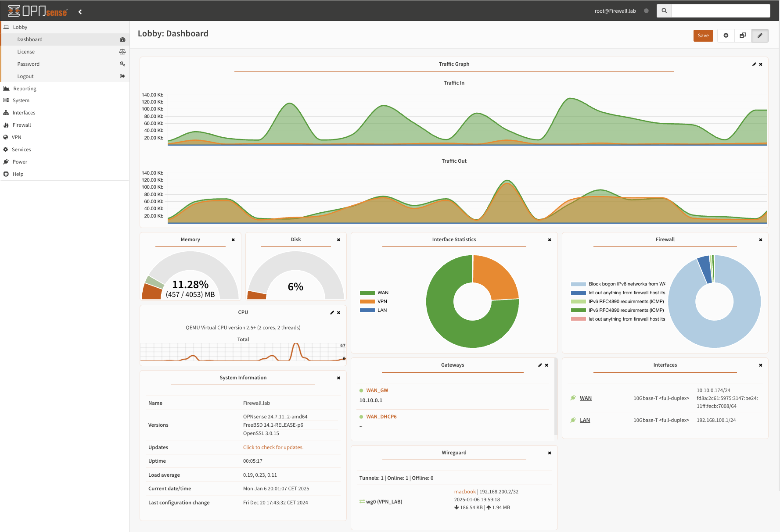Toggle VPN in Interface Statistics legend
This screenshot has width=780, height=532.
[373, 302]
